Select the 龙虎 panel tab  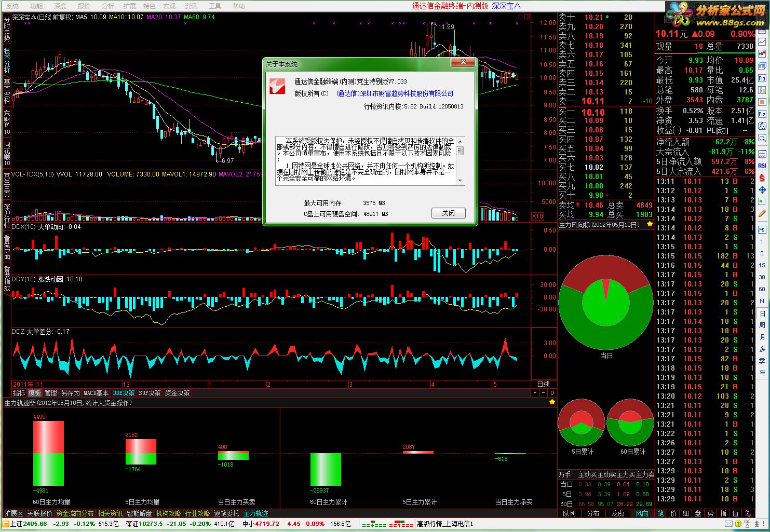tap(618, 513)
